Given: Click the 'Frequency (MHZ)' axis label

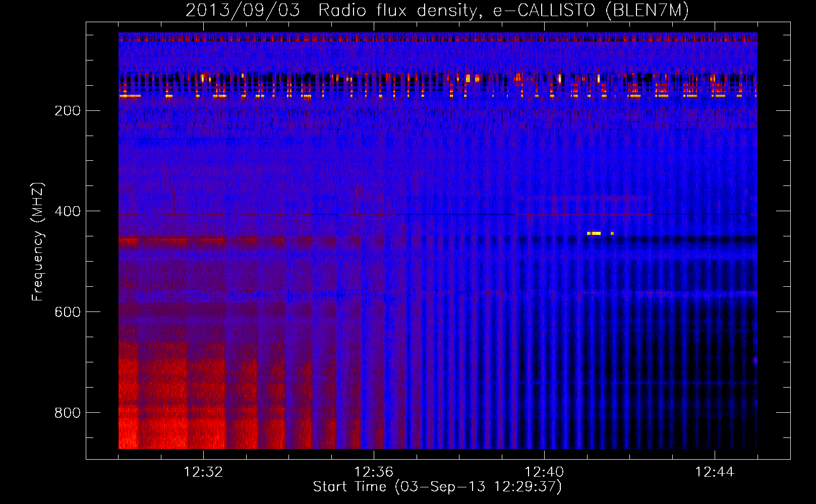Looking at the screenshot, I should coord(38,242).
